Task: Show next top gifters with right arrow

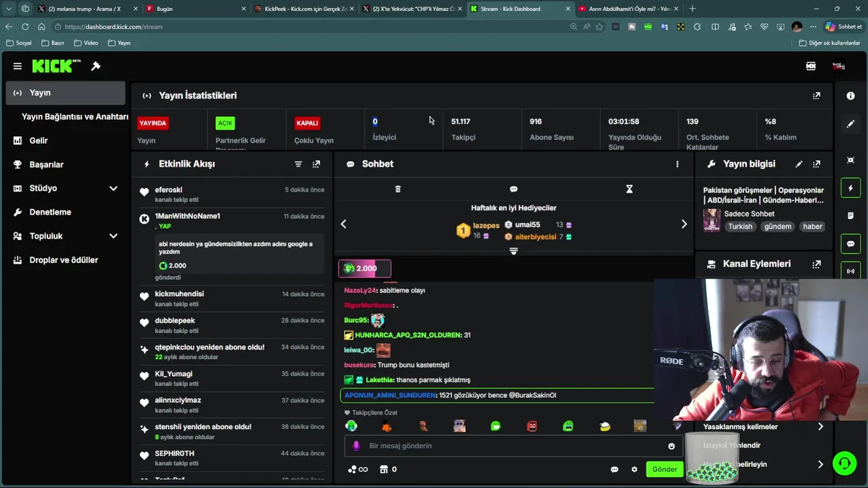Action: point(684,224)
